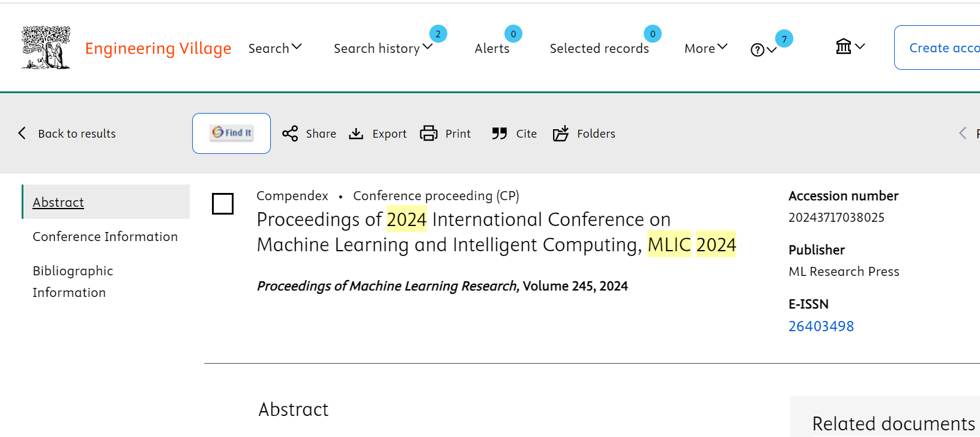Viewport: 980px width, 437px height.
Task: Jump to Bibliographic Information section
Action: tap(73, 281)
